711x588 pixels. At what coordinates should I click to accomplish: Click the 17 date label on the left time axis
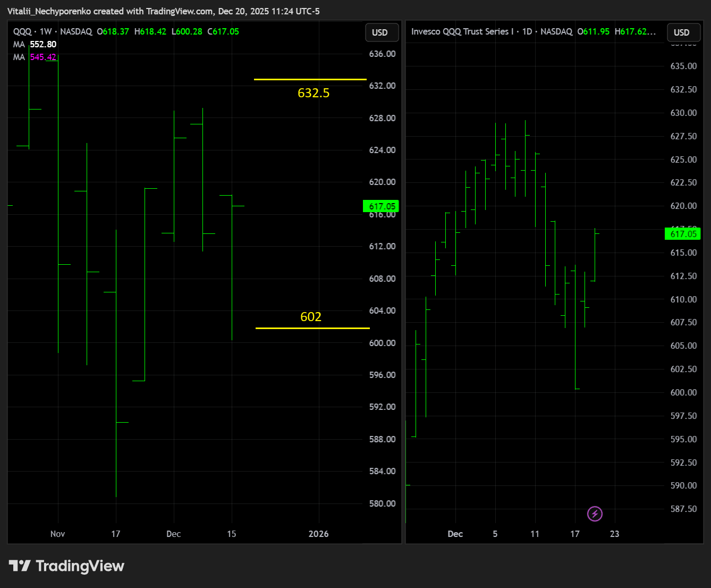tap(116, 534)
